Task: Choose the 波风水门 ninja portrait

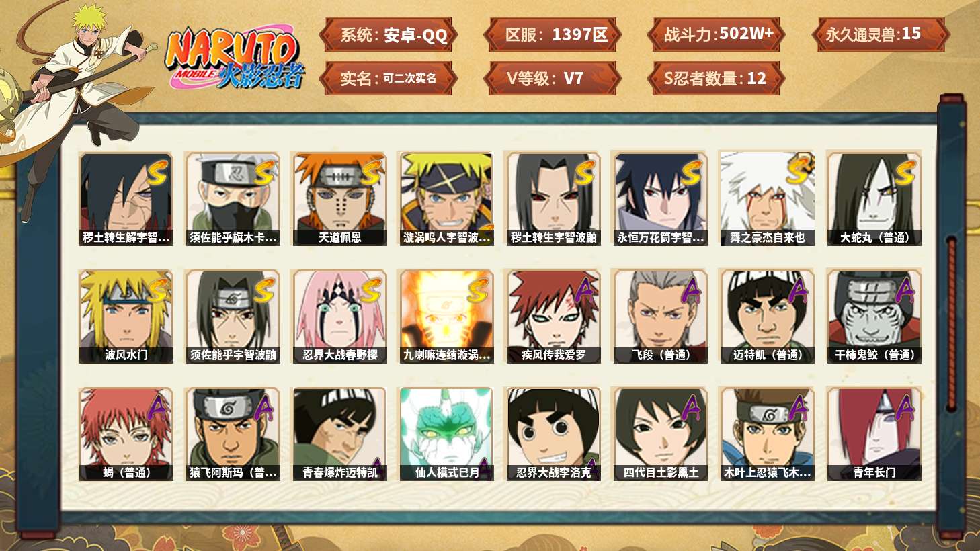Action: pyautogui.click(x=126, y=316)
